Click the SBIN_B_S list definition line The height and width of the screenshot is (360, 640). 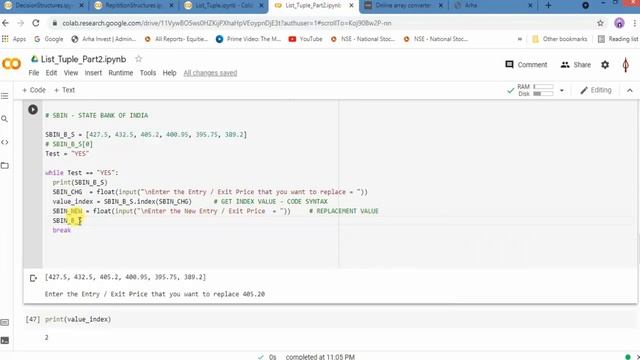[x=146, y=135]
